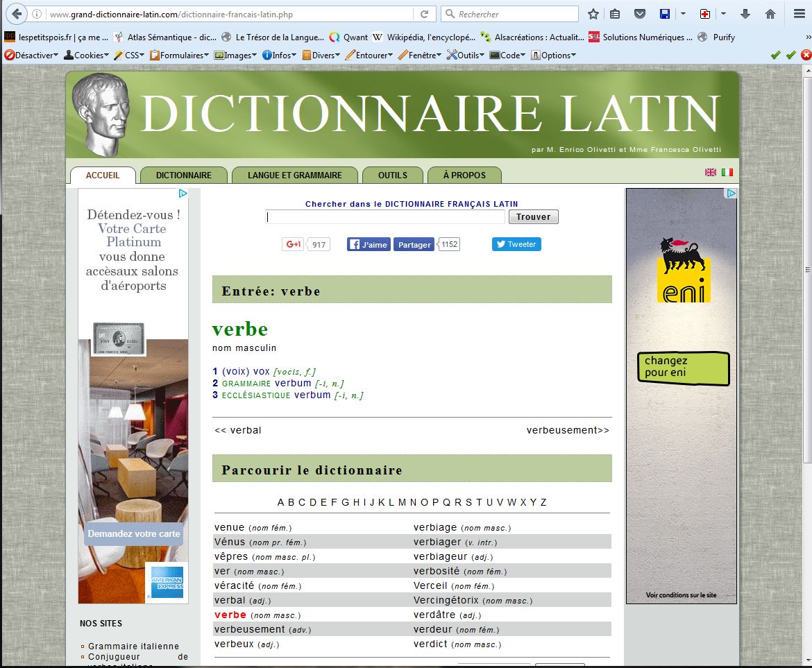Click the browser back arrow button
The image size is (812, 668).
[15, 13]
